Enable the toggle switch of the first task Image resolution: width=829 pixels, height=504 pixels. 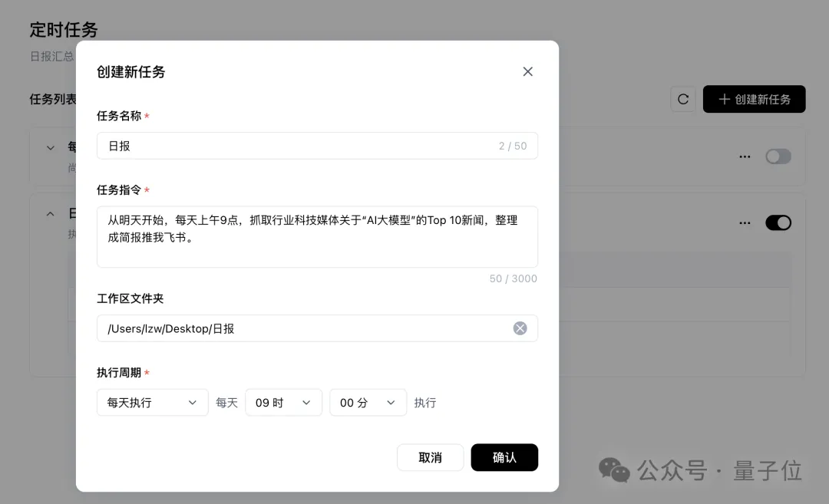click(778, 156)
